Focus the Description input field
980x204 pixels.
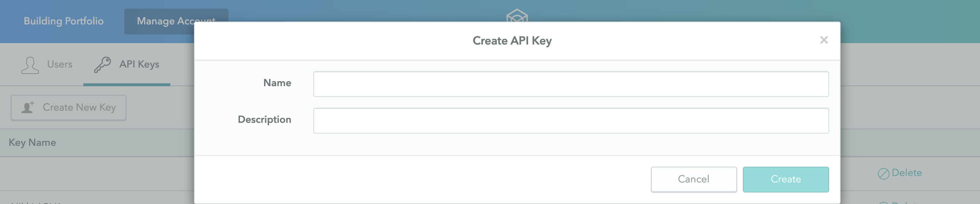point(571,121)
